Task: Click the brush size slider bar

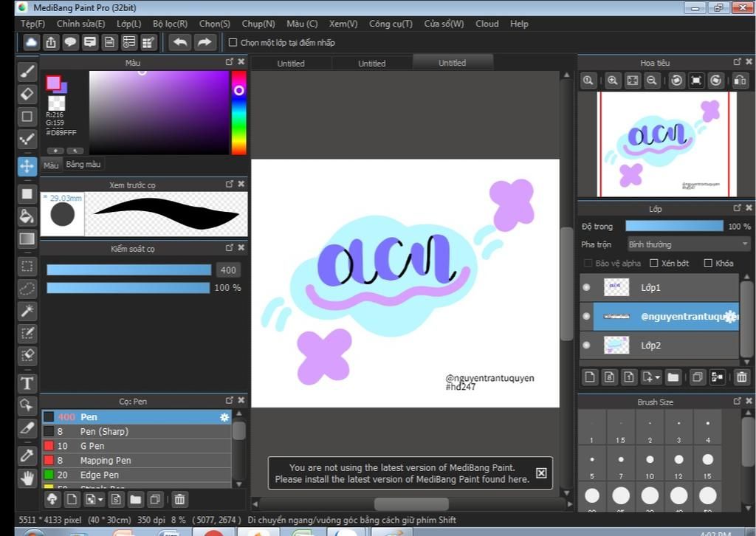Action: [128, 270]
